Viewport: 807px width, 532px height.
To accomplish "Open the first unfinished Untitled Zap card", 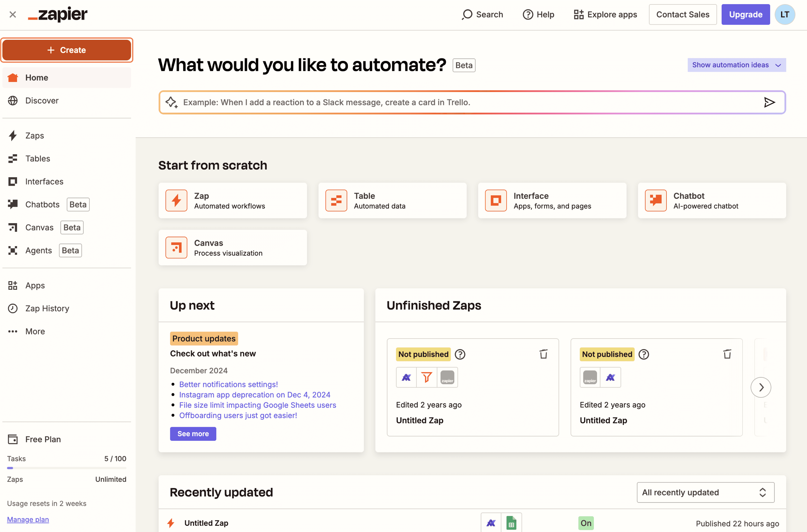I will [x=473, y=387].
